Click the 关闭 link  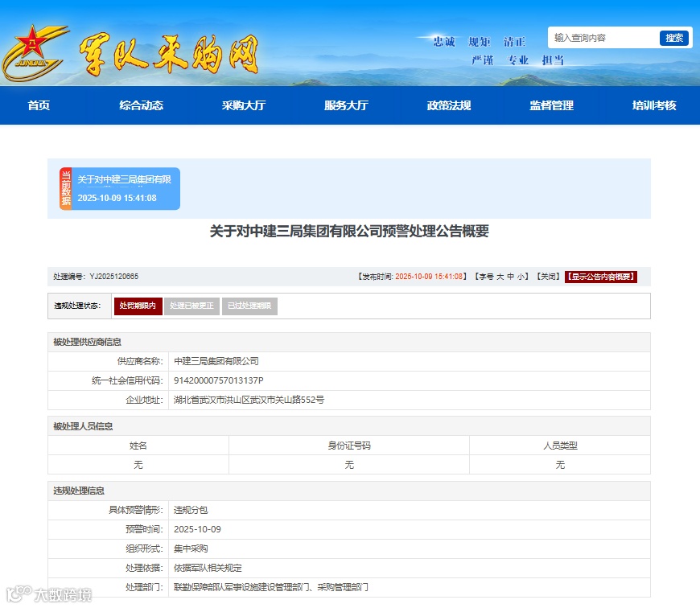[x=548, y=277]
